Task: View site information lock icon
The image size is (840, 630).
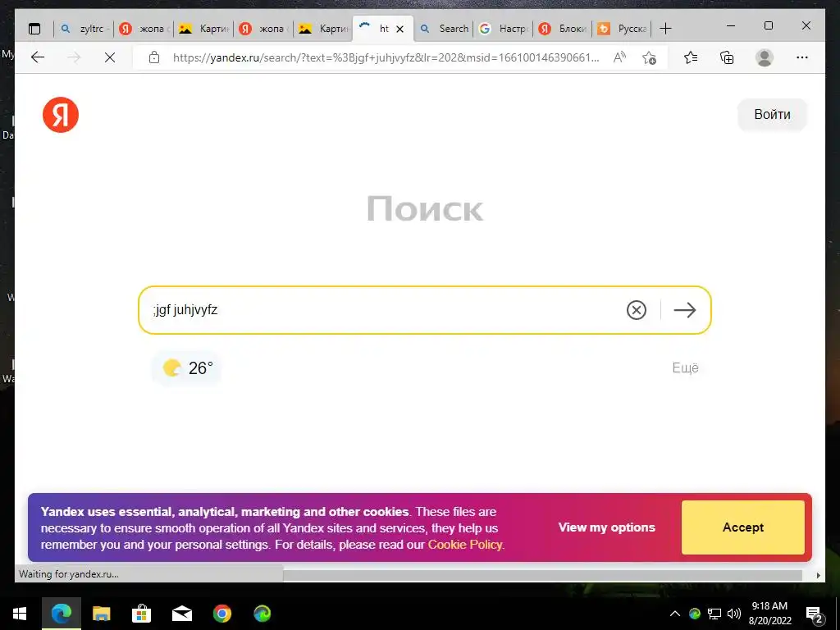Action: point(154,57)
